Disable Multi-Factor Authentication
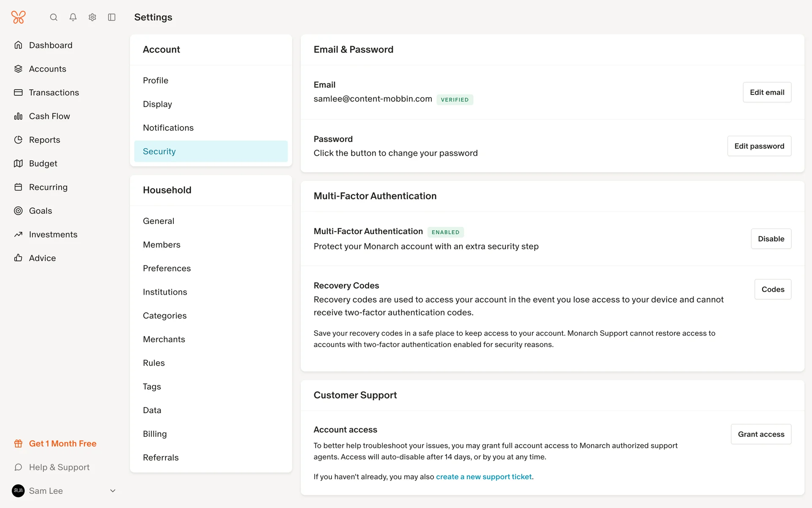 [x=771, y=239]
